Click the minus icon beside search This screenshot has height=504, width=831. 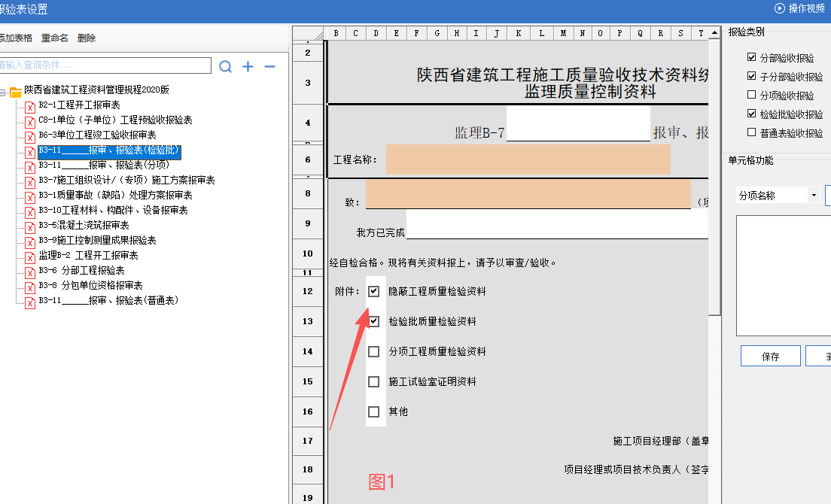pos(269,67)
